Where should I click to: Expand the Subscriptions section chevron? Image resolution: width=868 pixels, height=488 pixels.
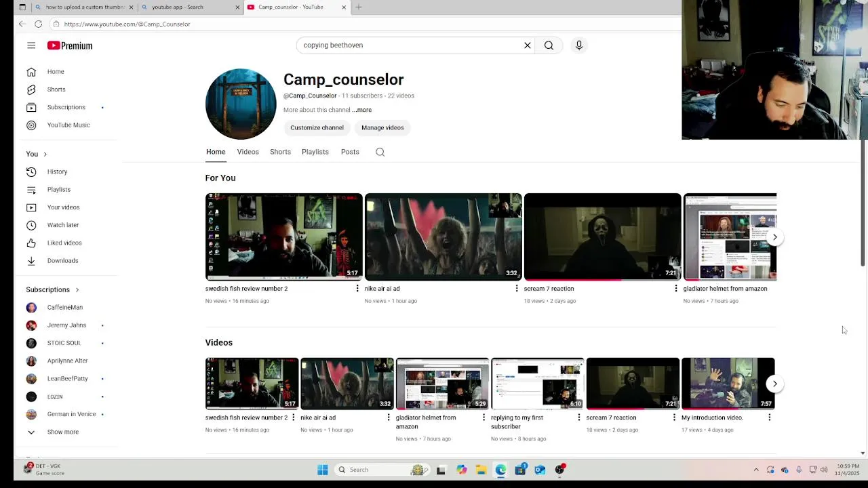tap(77, 289)
